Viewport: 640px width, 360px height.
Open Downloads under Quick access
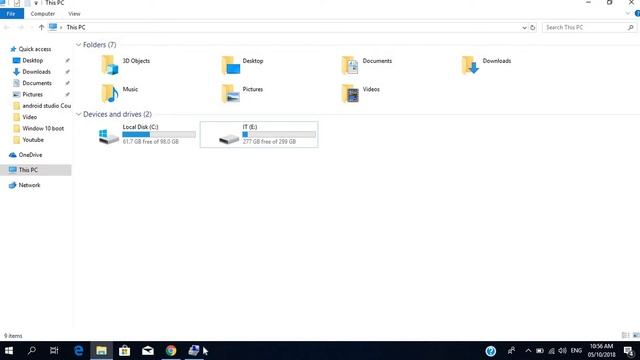(x=36, y=72)
